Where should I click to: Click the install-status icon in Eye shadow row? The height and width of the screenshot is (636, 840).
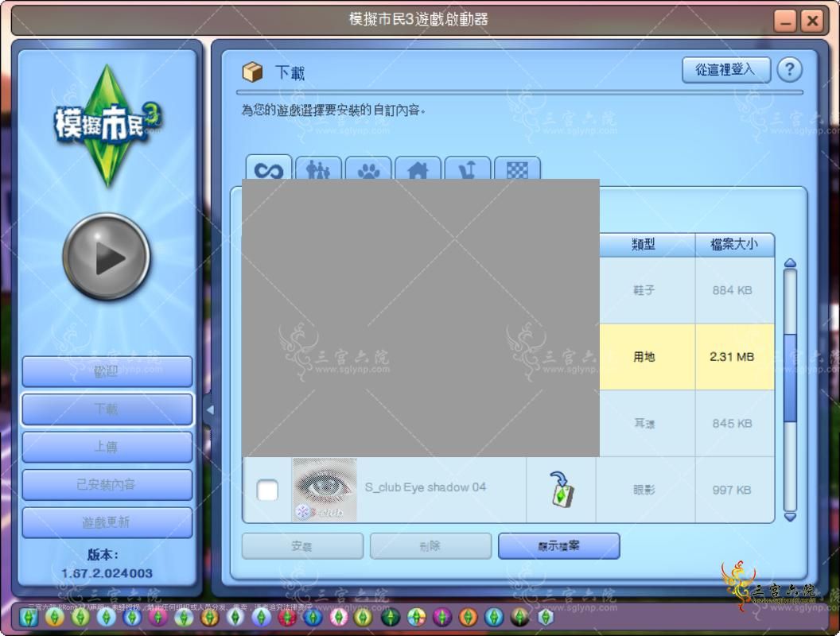click(562, 489)
